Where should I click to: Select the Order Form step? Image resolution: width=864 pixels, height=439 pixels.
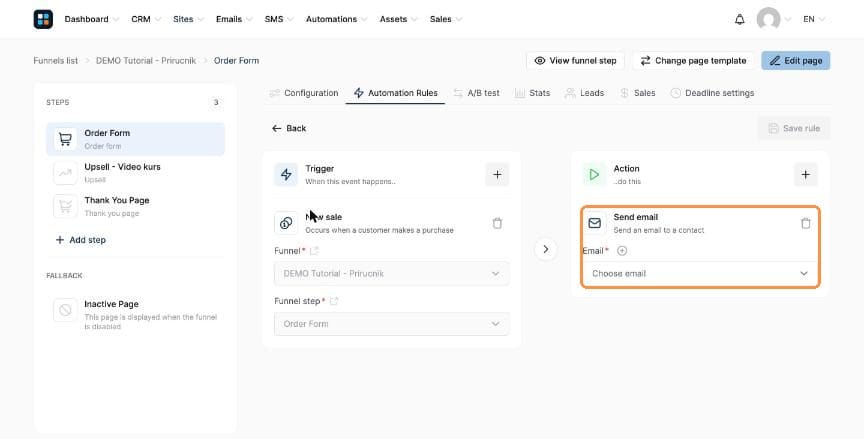click(136, 139)
